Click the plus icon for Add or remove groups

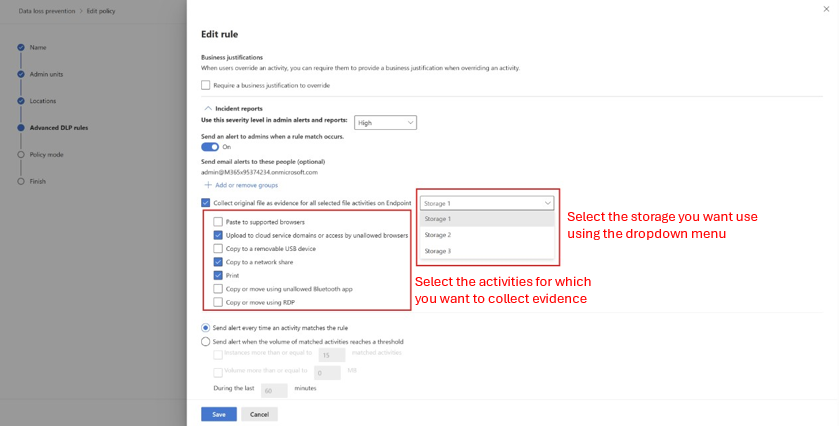[208, 185]
